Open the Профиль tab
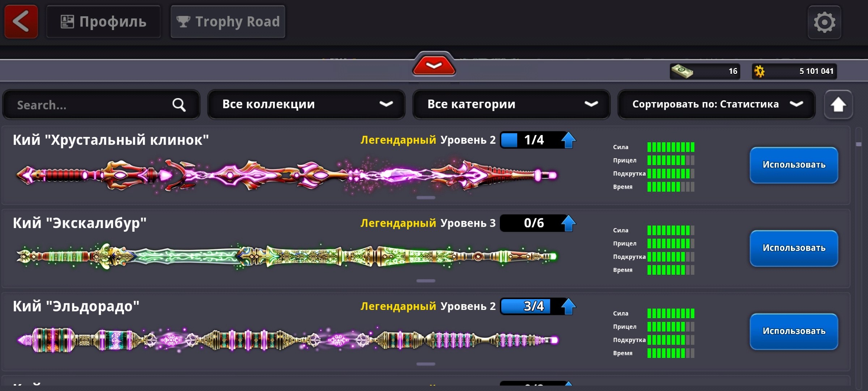The image size is (868, 391). pos(103,22)
